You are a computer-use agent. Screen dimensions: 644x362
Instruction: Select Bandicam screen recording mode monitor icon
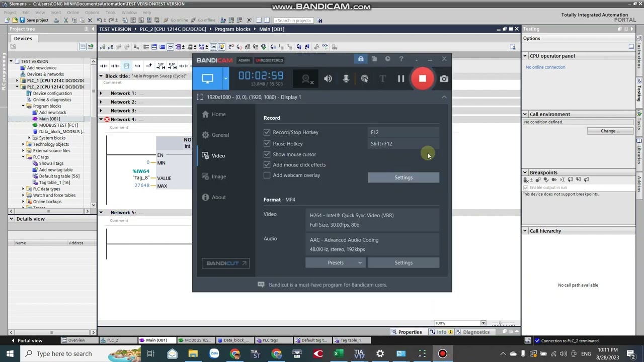207,78
